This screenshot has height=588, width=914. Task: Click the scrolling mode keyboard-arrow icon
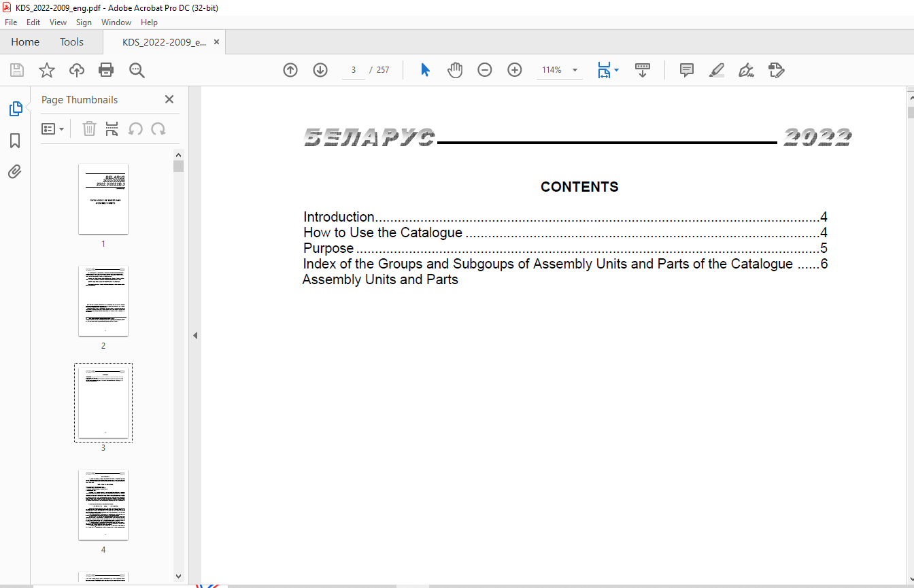pos(643,70)
